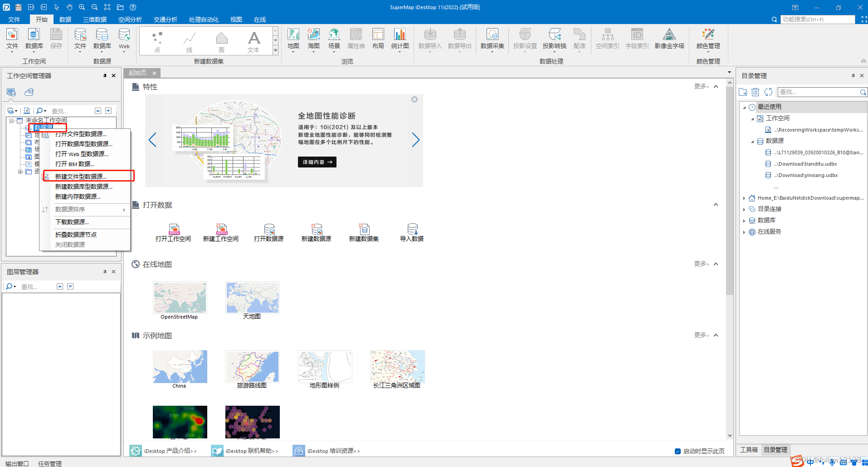Open the OpenStreetMap online map thumbnail
The width and height of the screenshot is (868, 467).
tap(180, 297)
